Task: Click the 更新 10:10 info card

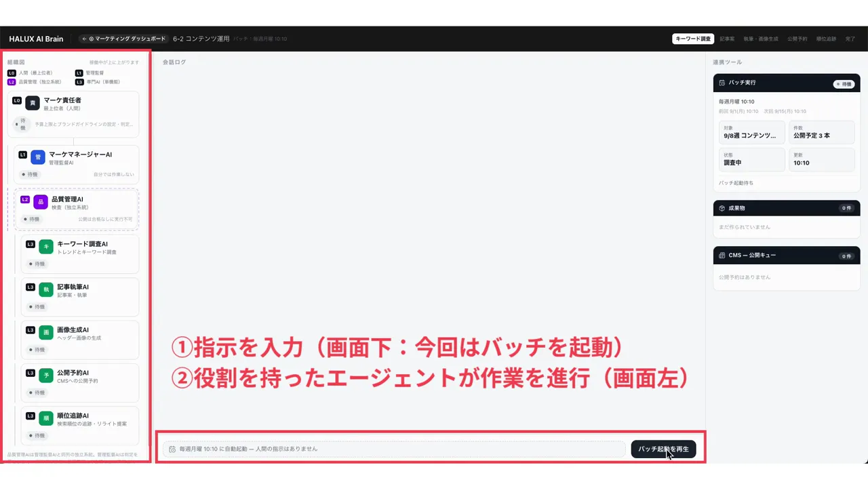Action: click(822, 160)
